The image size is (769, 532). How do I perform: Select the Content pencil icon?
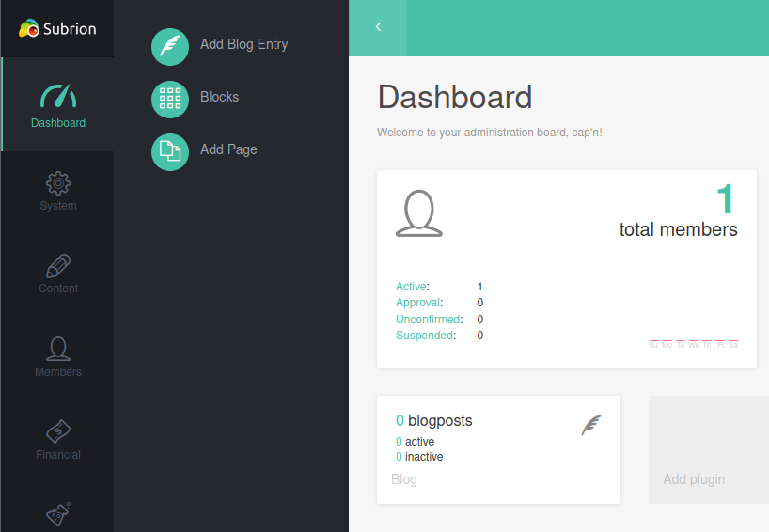tap(57, 265)
